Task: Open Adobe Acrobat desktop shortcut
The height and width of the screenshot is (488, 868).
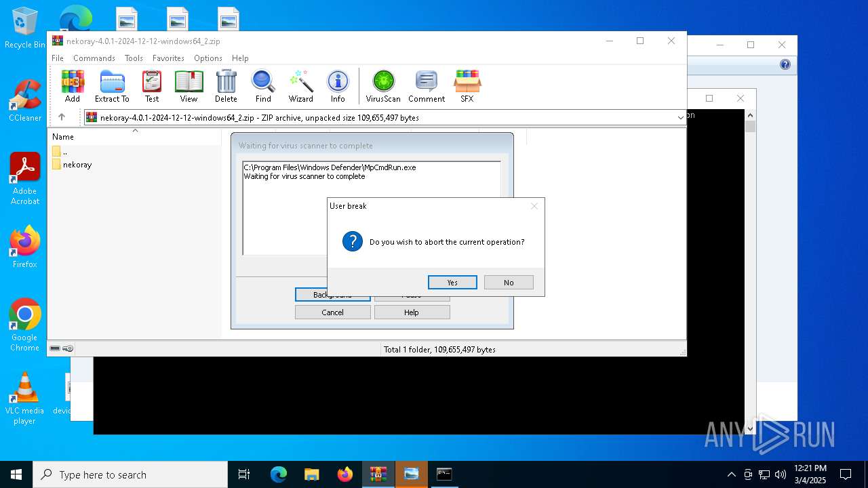Action: click(25, 179)
